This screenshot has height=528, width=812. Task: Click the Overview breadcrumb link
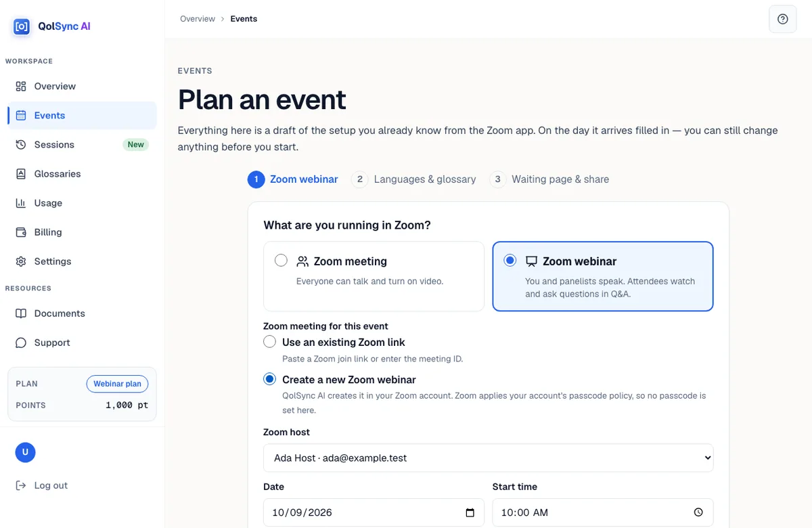tap(198, 19)
